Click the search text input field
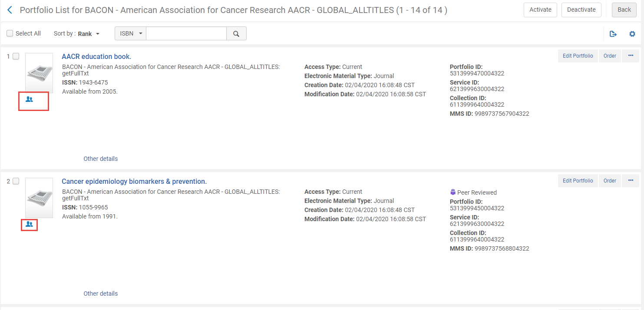The height and width of the screenshot is (310, 644). pyautogui.click(x=186, y=33)
